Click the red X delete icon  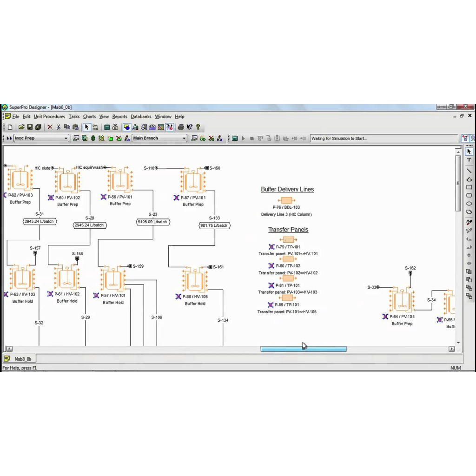50,127
